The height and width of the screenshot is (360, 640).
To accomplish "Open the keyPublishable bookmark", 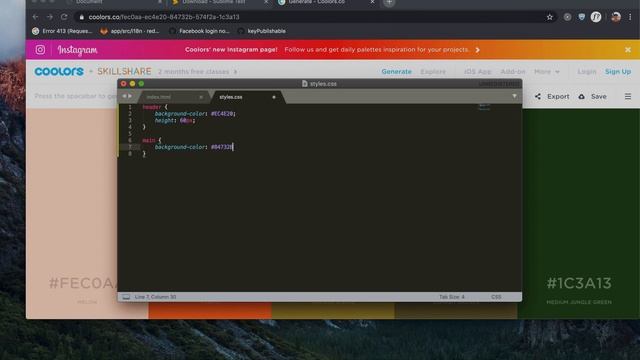I will coord(262,31).
